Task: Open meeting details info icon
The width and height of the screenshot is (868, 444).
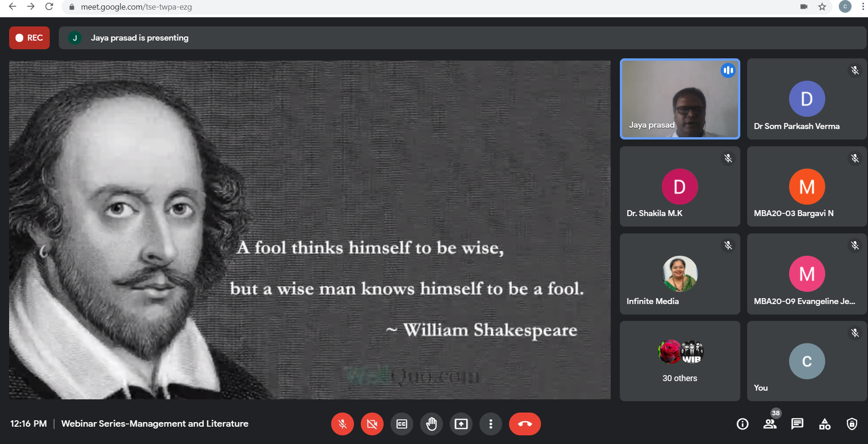Action: tap(743, 424)
